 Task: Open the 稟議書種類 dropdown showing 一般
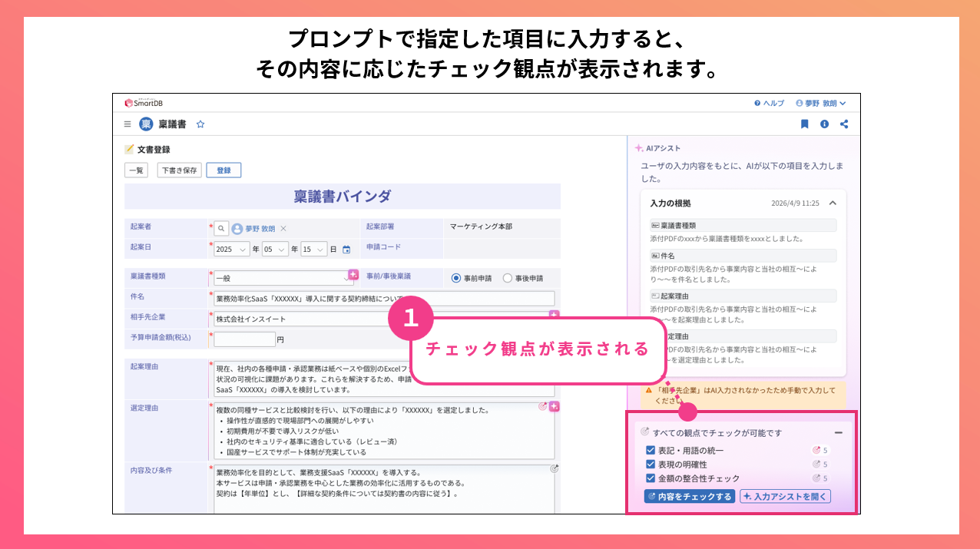point(284,278)
